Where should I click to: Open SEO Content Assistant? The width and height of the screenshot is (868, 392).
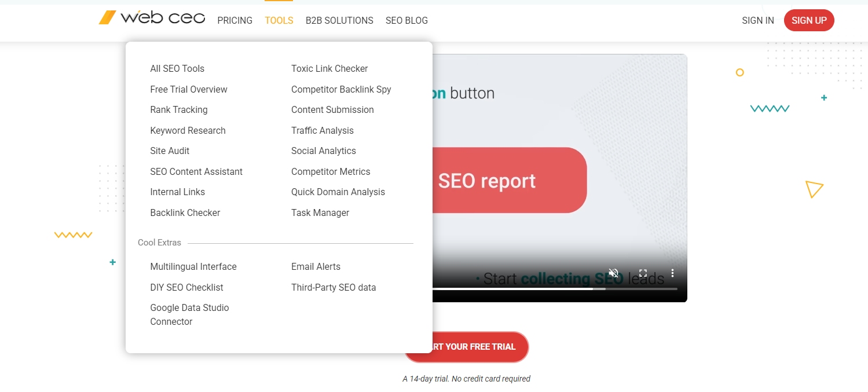tap(196, 172)
